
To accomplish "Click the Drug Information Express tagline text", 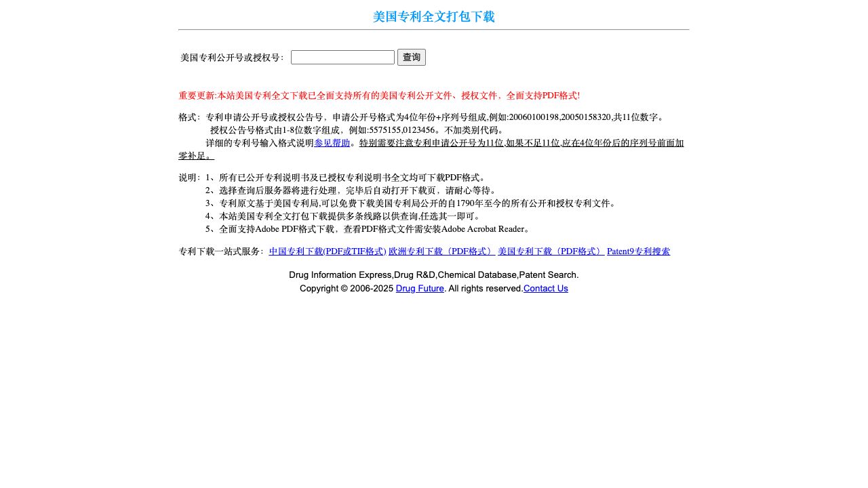I will click(x=433, y=275).
